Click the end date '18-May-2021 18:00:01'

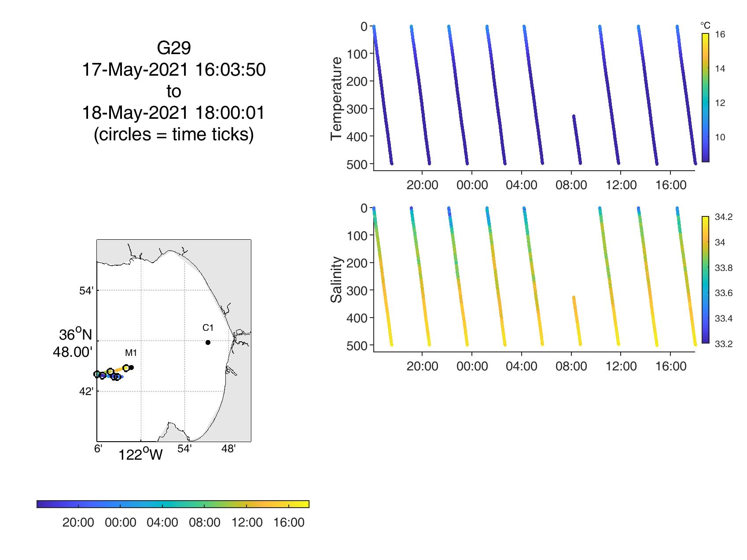(174, 113)
